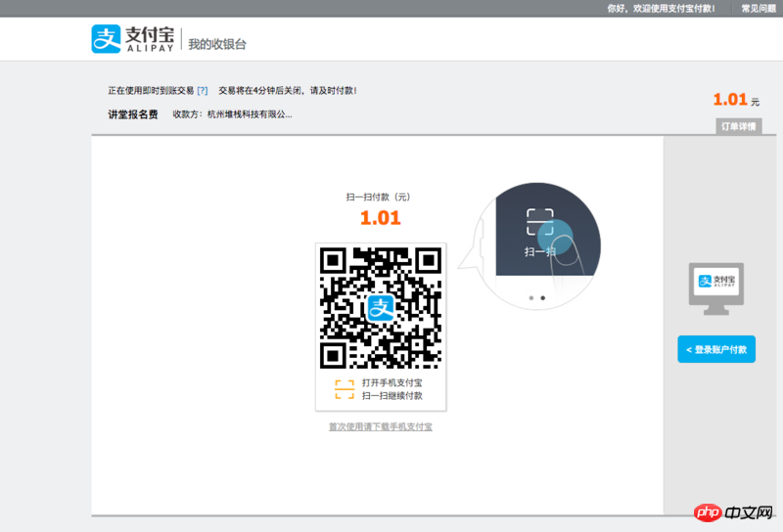
Task: Open the 常见问题 FAQ link
Action: coord(758,9)
